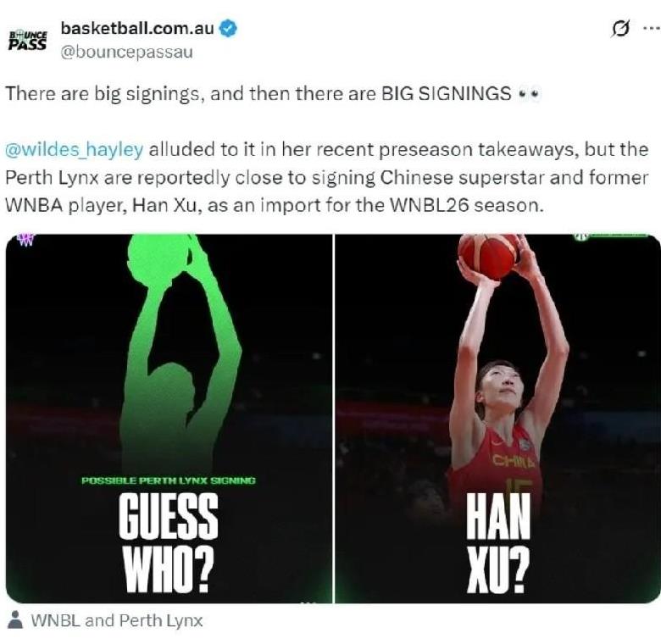
Task: Click the blue verified badge
Action: pos(229,29)
